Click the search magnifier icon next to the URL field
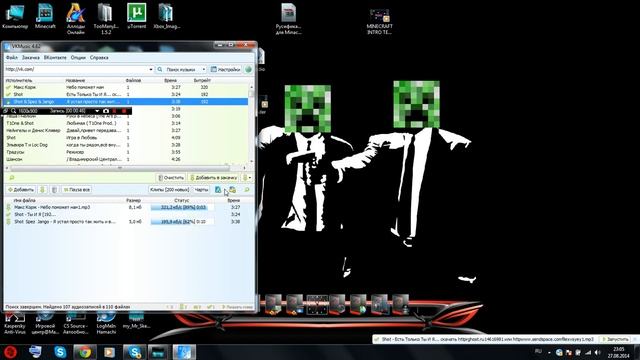This screenshot has width=640, height=360. coord(160,69)
